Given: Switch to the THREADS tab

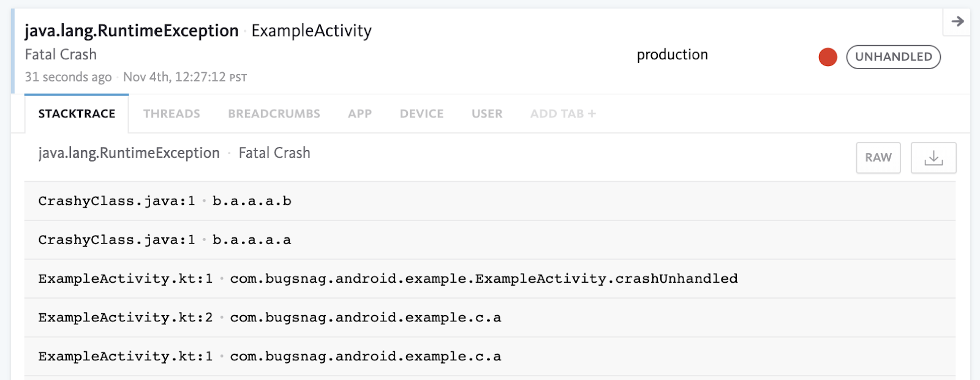Looking at the screenshot, I should click(x=171, y=114).
